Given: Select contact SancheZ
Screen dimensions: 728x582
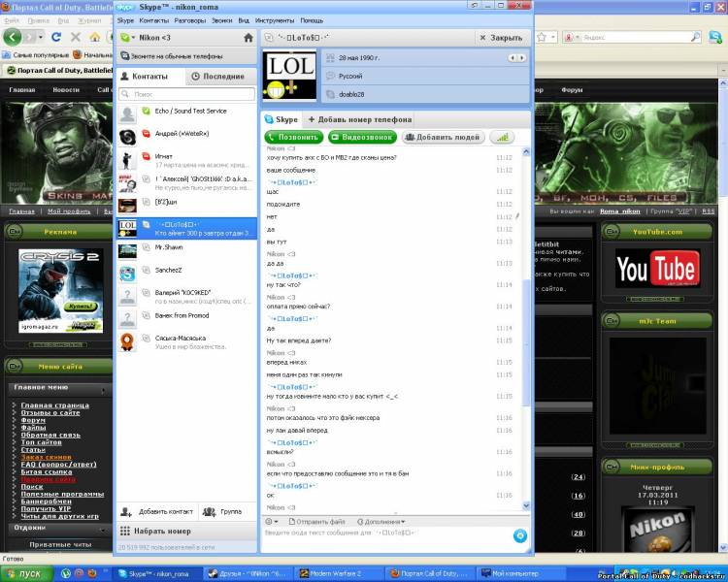Looking at the screenshot, I should (x=186, y=273).
